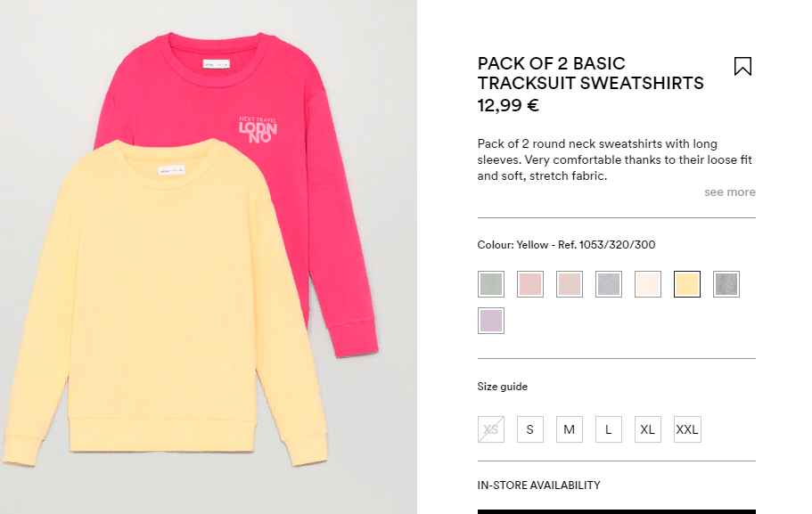Select the lilac colour swatch
Image resolution: width=812 pixels, height=514 pixels.
coord(491,321)
